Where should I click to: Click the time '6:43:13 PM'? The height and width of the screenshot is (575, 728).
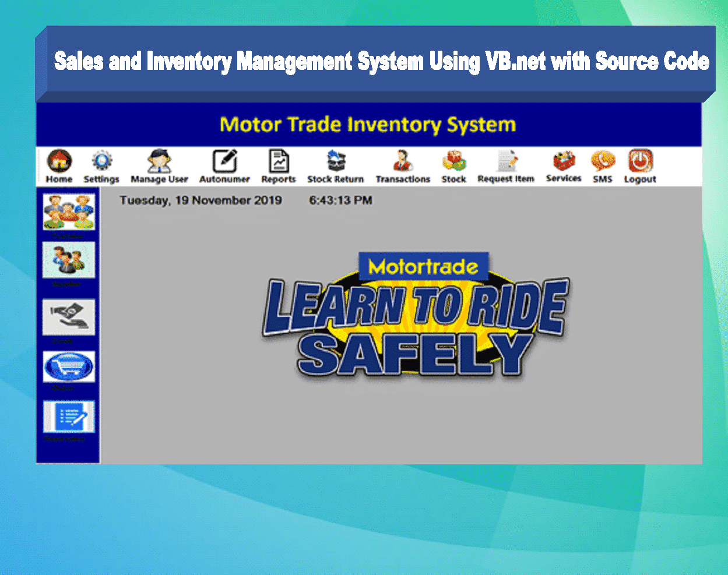(x=340, y=200)
